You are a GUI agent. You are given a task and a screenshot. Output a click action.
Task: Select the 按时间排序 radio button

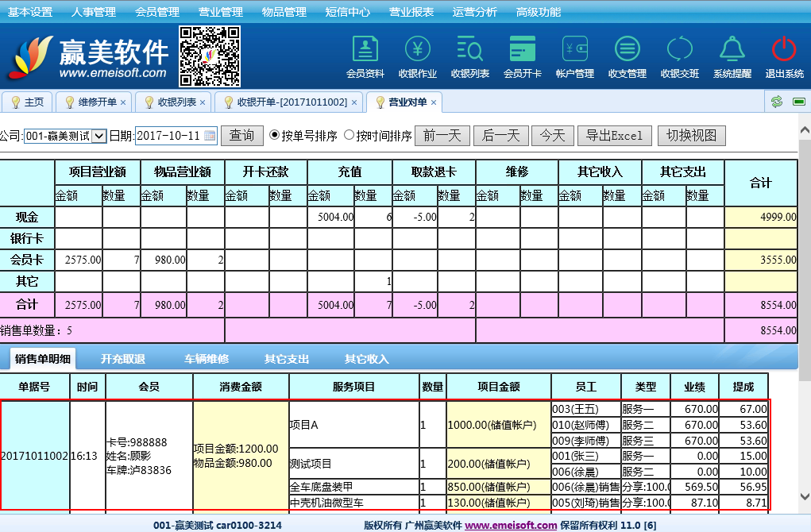(x=349, y=136)
